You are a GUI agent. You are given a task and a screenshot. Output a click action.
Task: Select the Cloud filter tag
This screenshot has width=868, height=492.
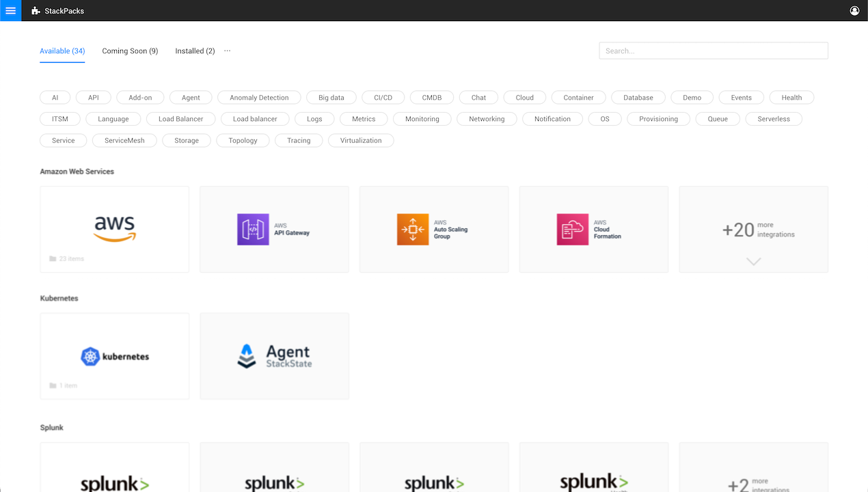(525, 98)
